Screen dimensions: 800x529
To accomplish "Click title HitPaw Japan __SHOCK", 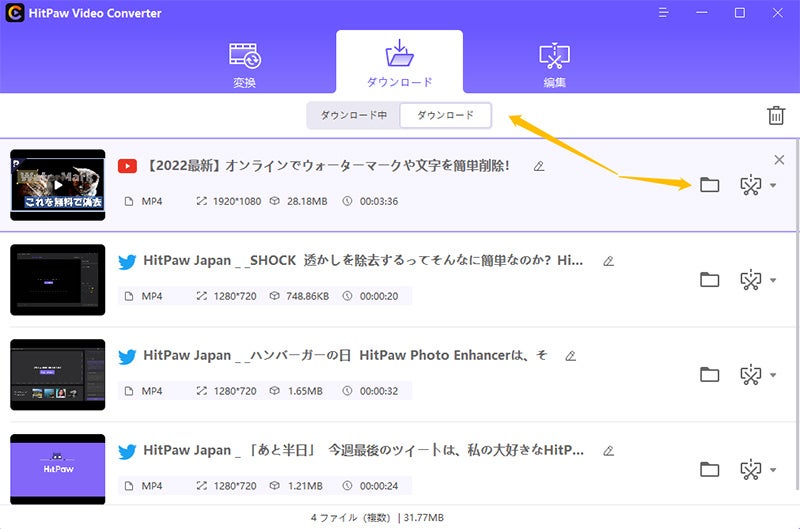I will (363, 261).
